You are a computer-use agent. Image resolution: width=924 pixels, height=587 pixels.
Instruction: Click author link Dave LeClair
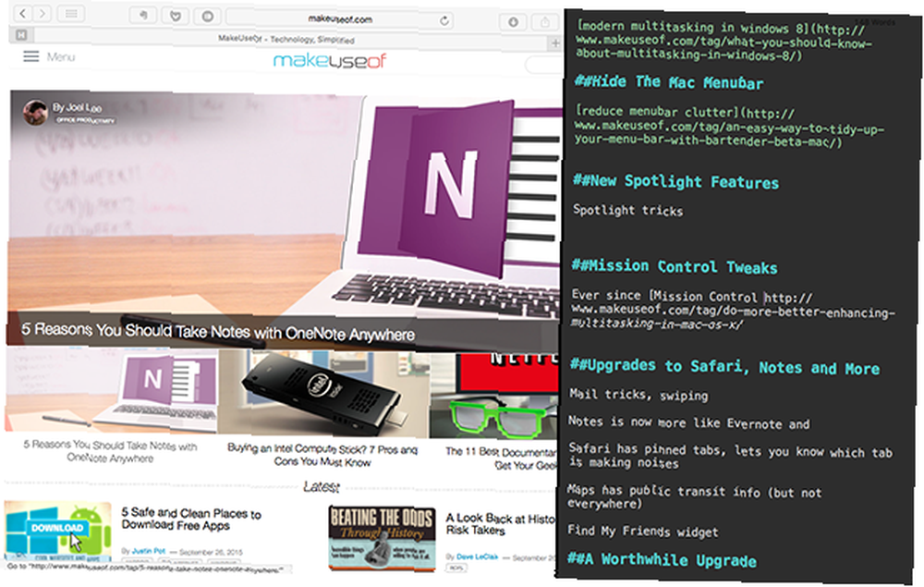pyautogui.click(x=477, y=556)
